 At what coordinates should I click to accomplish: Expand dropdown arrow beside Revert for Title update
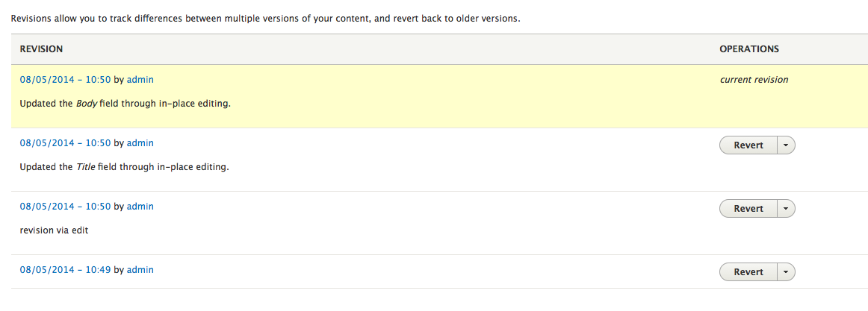tap(786, 145)
